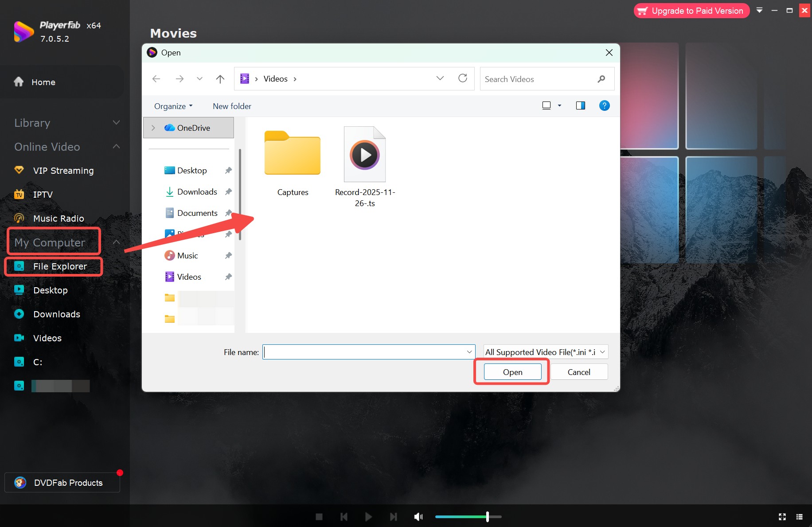Open the VIP Streaming section
This screenshot has width=812, height=527.
pyautogui.click(x=63, y=170)
